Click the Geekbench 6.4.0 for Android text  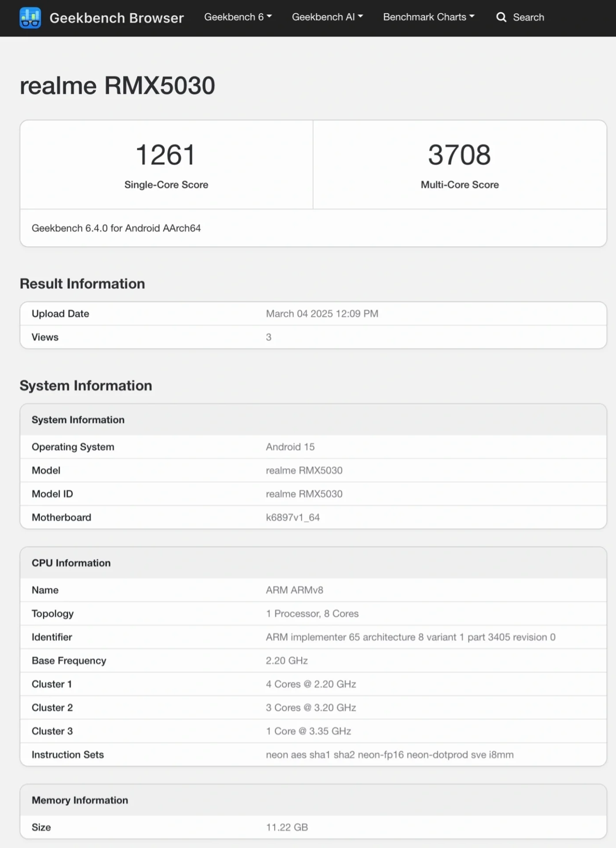pos(116,228)
